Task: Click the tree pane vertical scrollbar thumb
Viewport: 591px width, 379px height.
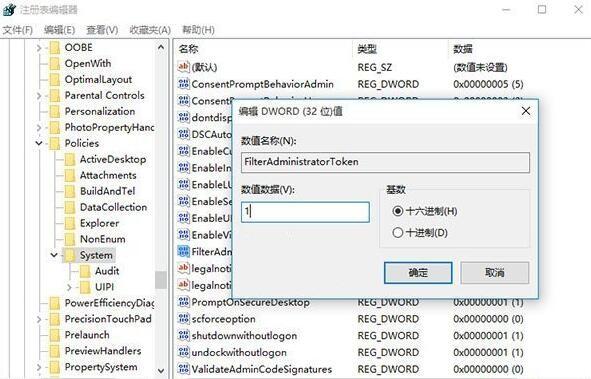Action: tap(161, 280)
